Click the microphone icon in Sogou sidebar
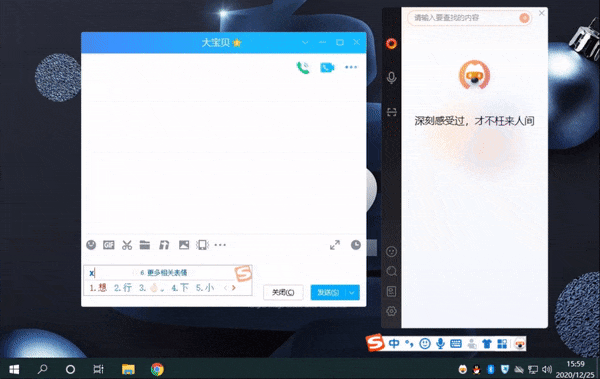 [x=391, y=77]
